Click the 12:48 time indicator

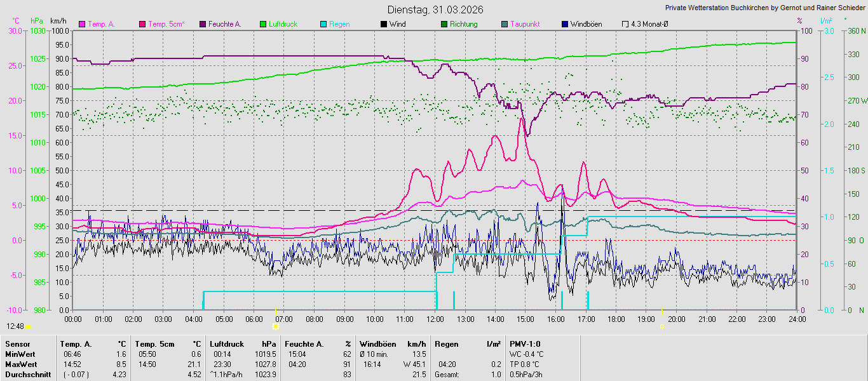16,326
